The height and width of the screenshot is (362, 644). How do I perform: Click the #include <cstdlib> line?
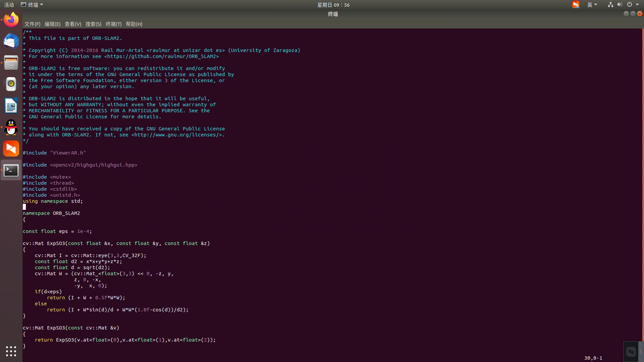[x=50, y=189]
